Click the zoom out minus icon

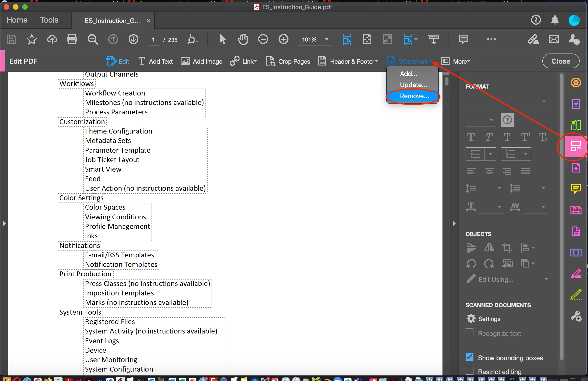point(263,39)
